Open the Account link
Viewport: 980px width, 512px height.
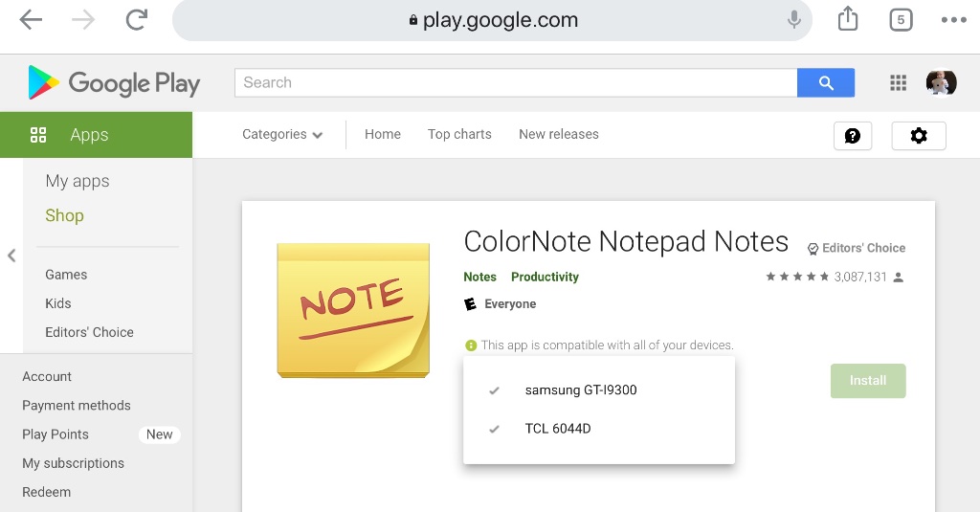47,376
